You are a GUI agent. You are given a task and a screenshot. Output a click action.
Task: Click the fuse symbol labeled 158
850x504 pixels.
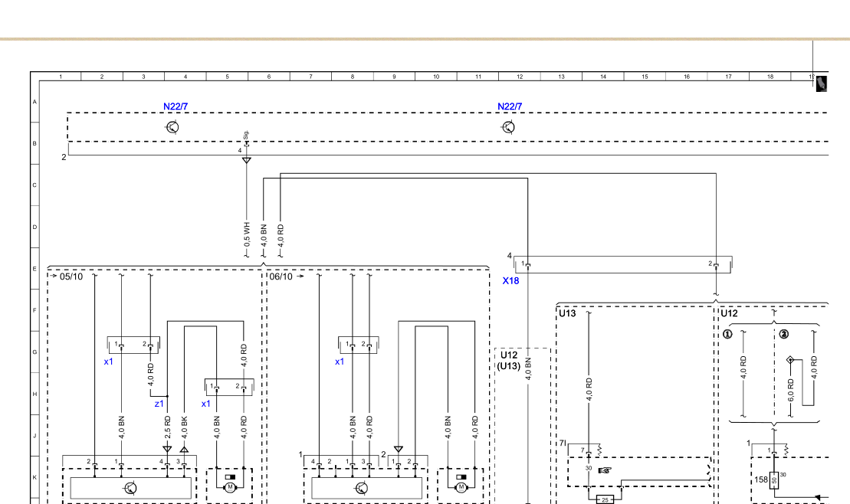pos(774,479)
